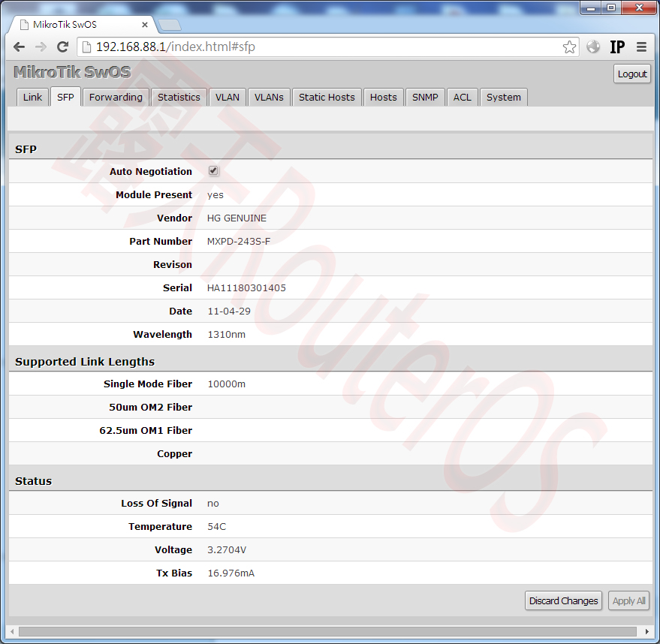
Task: Select the Module Present value yes
Action: click(x=215, y=195)
